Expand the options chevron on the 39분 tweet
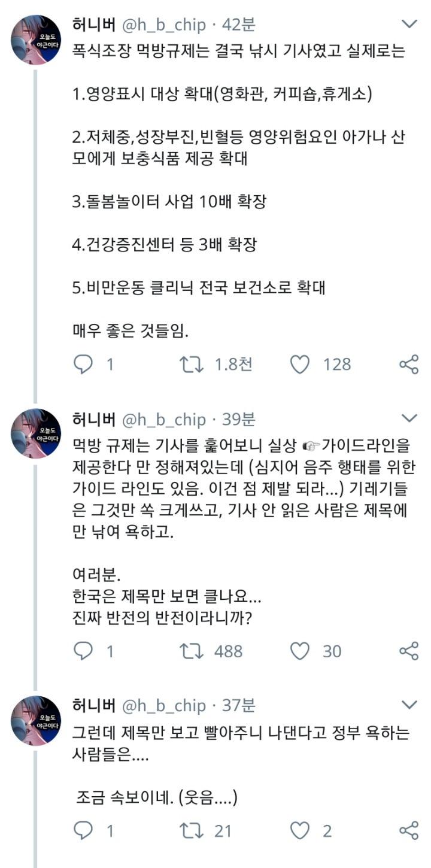This screenshot has width=431, height=868. tap(409, 418)
